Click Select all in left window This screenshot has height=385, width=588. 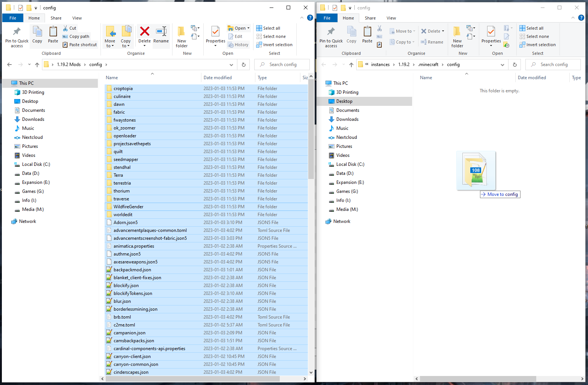point(268,28)
